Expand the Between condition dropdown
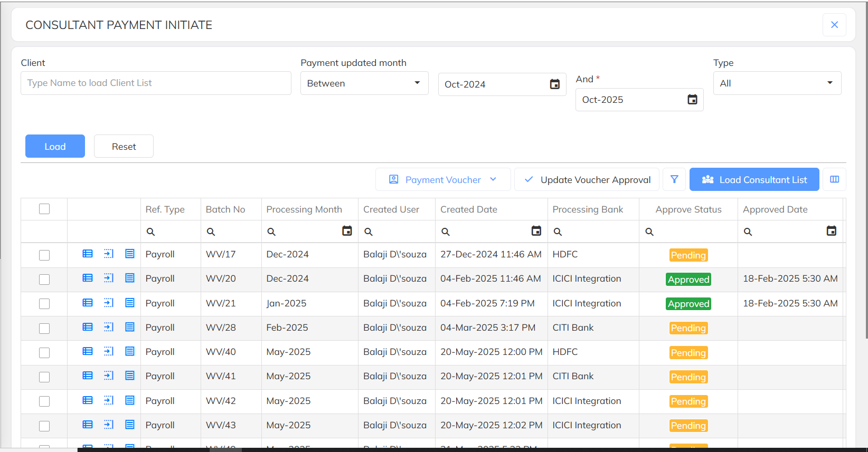Viewport: 868px width, 452px height. tap(364, 83)
